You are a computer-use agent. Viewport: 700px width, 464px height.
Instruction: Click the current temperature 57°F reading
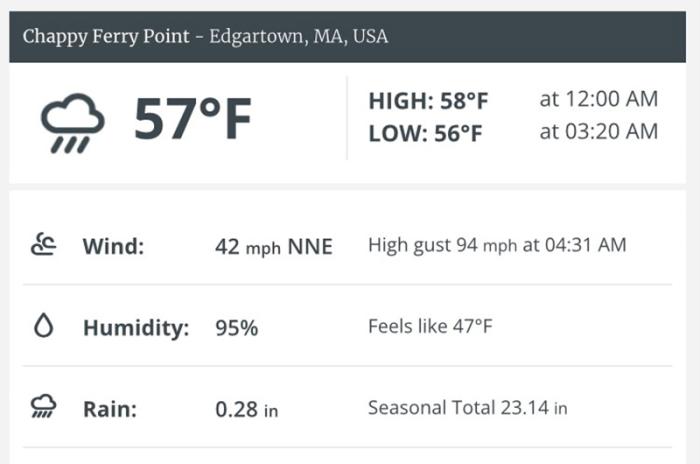(193, 119)
